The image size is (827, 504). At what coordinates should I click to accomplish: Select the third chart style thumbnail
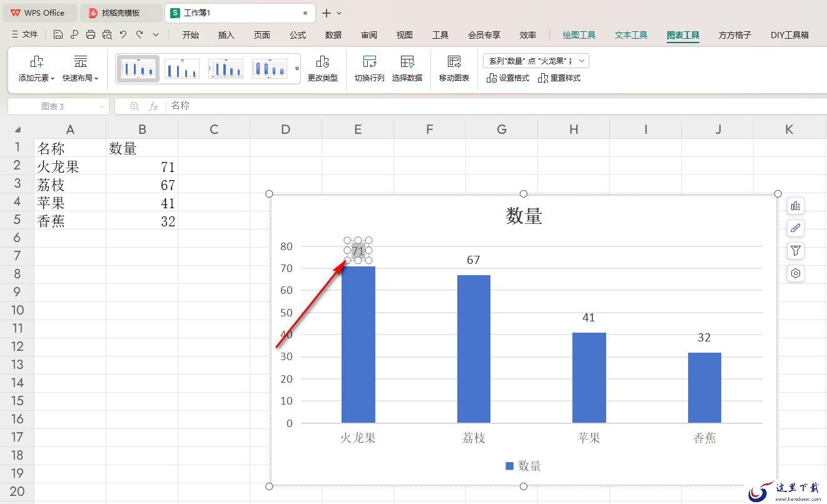click(226, 68)
